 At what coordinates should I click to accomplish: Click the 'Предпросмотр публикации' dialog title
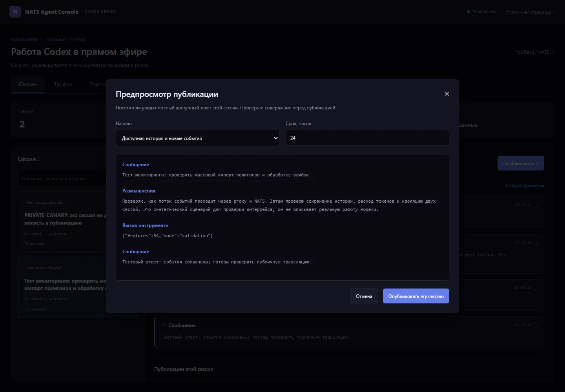click(x=167, y=94)
